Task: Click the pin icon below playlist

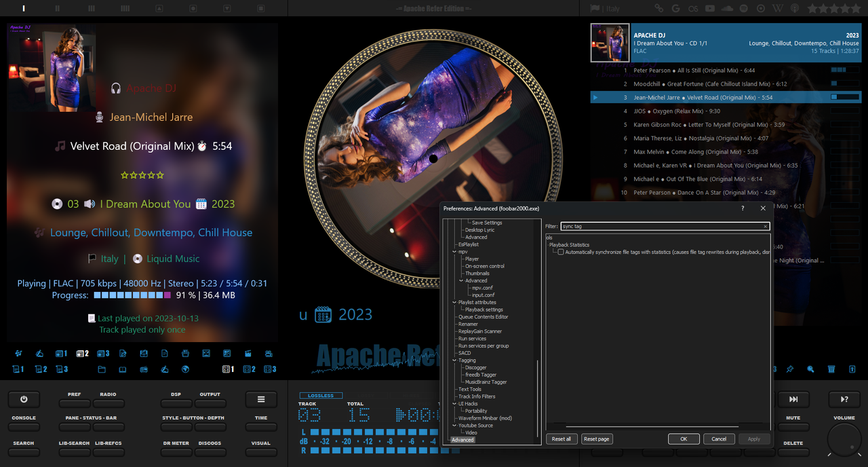Action: click(x=790, y=369)
